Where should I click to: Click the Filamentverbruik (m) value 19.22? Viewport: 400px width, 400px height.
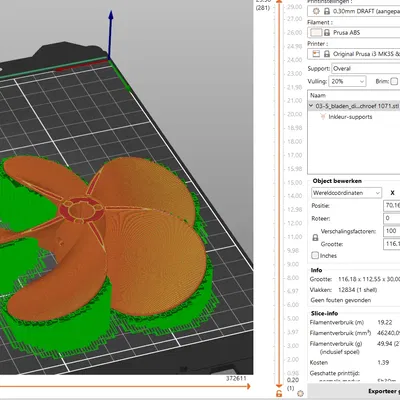coord(385,322)
